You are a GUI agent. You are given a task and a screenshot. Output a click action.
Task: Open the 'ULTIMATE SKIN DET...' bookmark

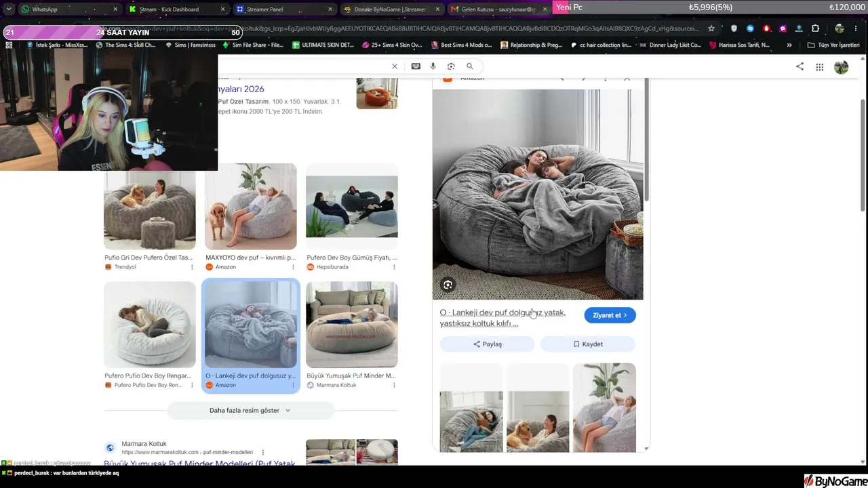tap(323, 45)
